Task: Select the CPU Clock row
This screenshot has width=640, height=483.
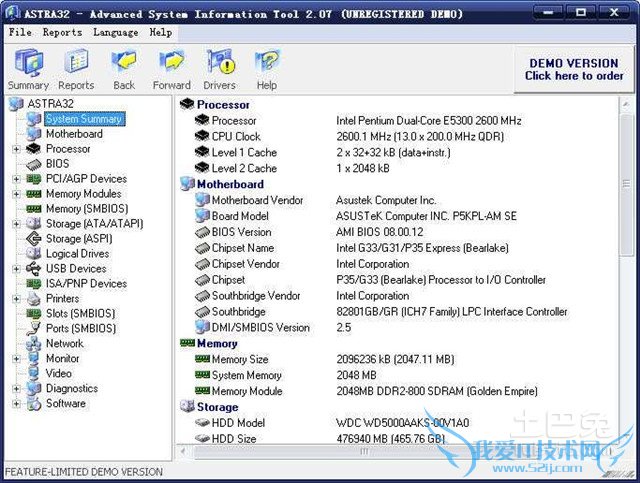Action: 349,136
